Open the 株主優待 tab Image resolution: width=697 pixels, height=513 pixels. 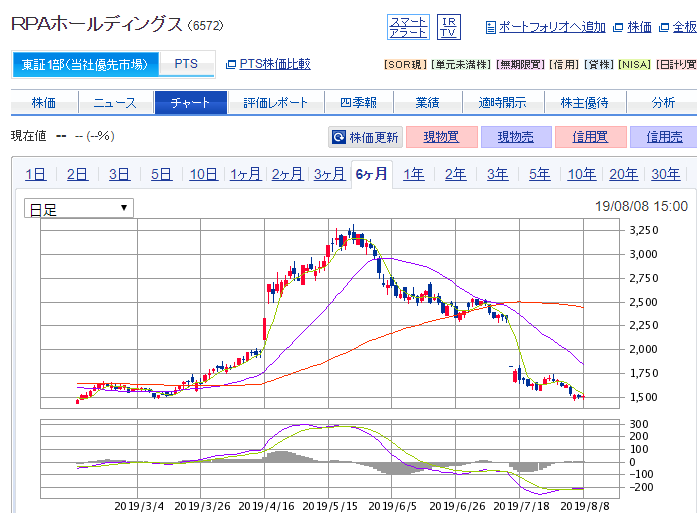pos(585,103)
